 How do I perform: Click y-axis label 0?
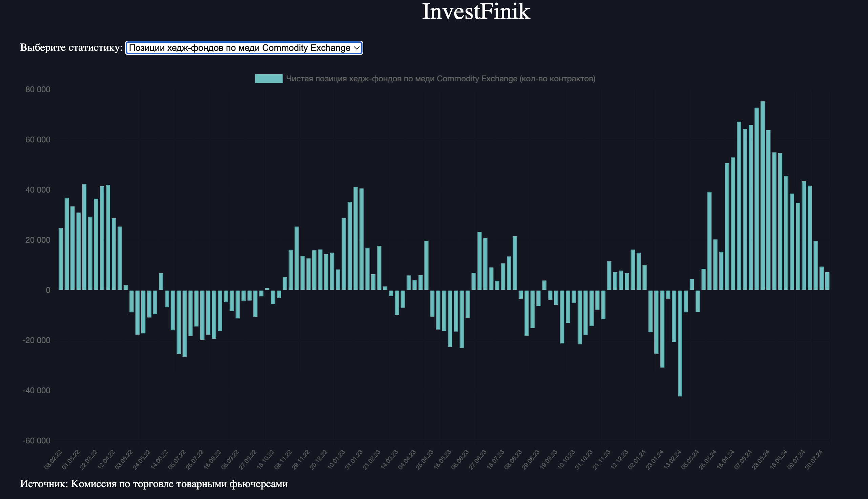click(48, 290)
